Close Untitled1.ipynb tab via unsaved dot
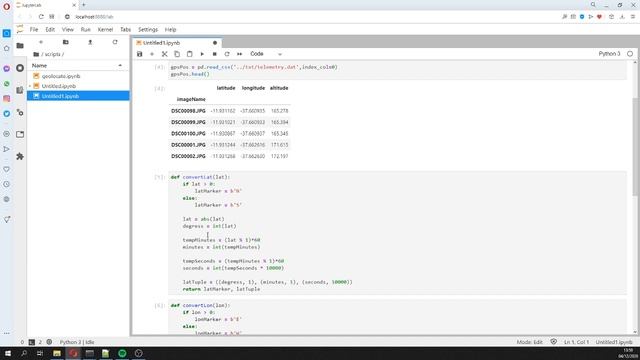 point(215,43)
